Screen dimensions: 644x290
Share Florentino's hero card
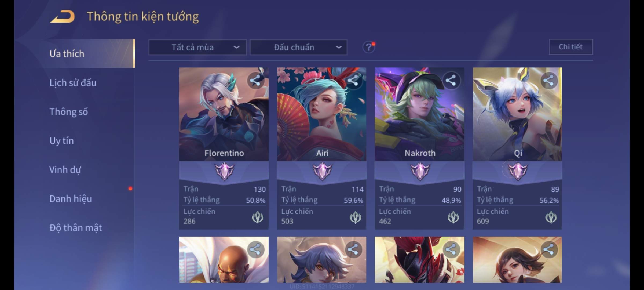(255, 81)
